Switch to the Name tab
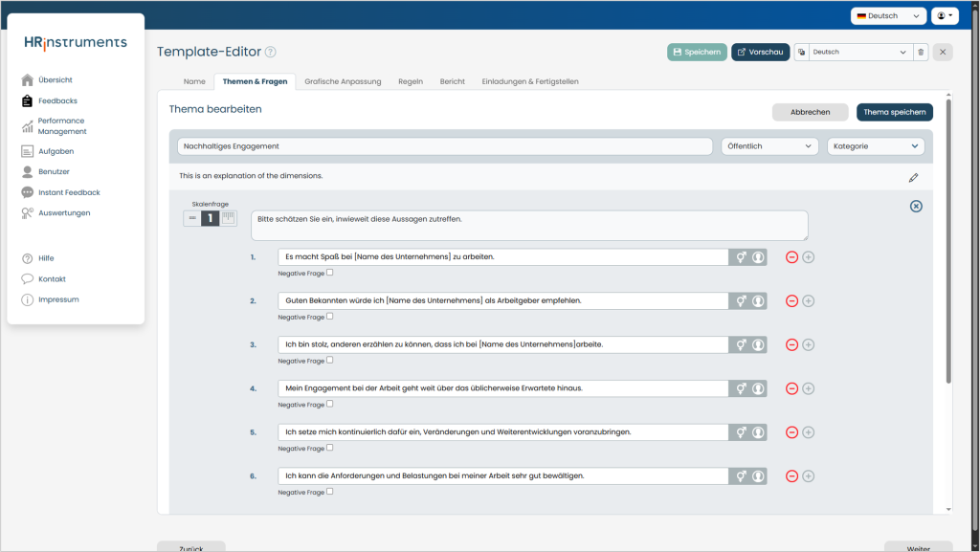This screenshot has width=980, height=552. [x=194, y=82]
